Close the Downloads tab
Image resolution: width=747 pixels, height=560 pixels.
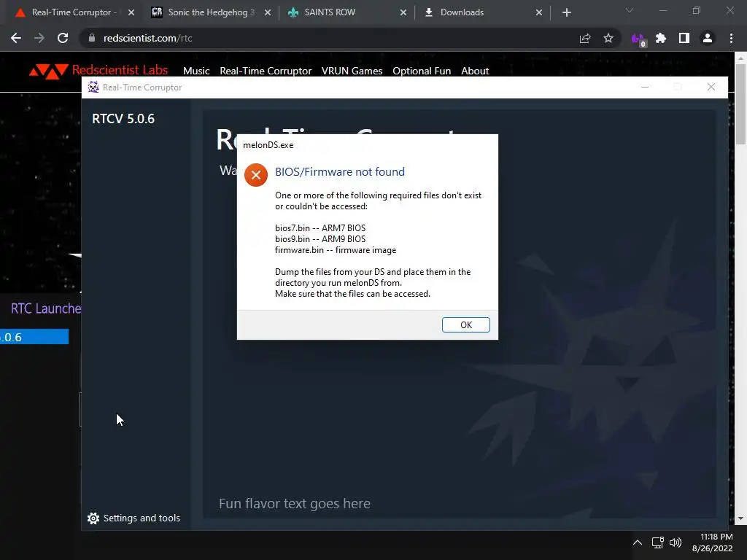coord(539,12)
